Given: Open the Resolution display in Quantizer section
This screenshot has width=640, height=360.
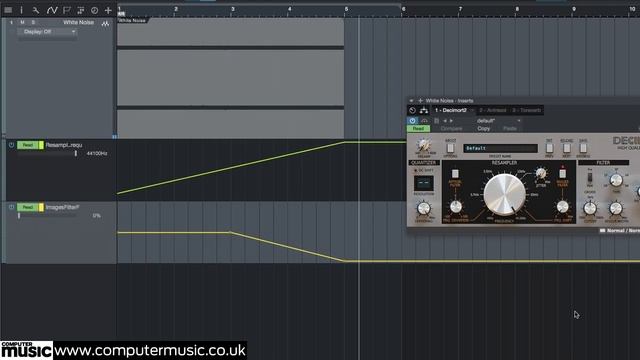Looking at the screenshot, I should (424, 183).
